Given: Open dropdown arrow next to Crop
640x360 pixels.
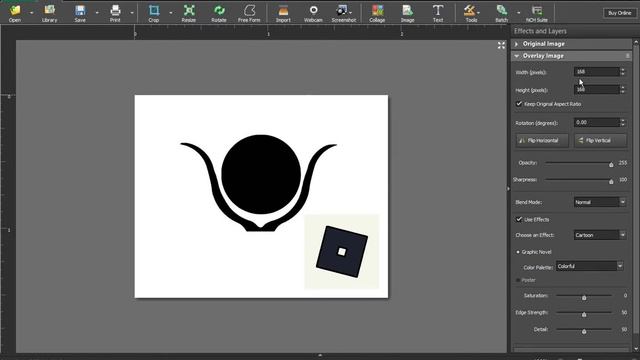Looking at the screenshot, I should [171, 13].
